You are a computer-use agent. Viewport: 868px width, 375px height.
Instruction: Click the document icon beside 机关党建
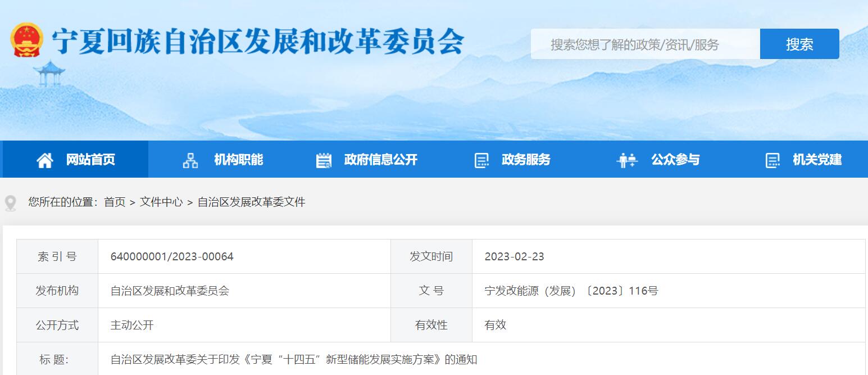coord(772,160)
